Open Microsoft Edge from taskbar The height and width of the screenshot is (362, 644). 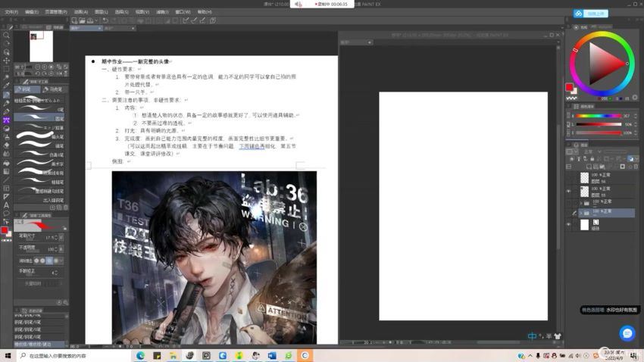pos(140,355)
